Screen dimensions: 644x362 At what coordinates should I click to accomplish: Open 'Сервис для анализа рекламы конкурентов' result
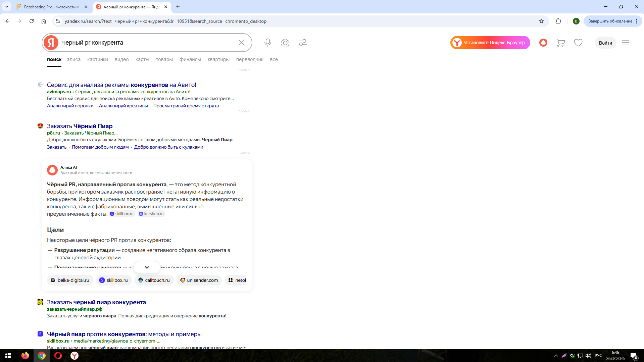121,85
